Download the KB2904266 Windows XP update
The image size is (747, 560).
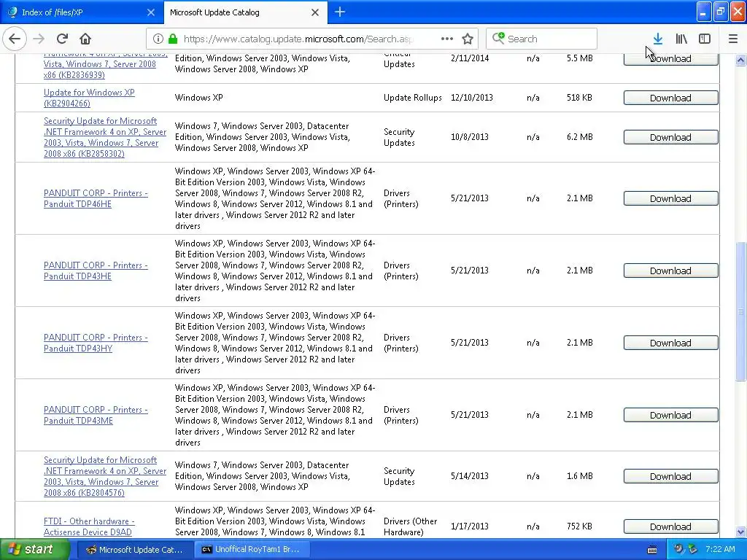point(671,98)
